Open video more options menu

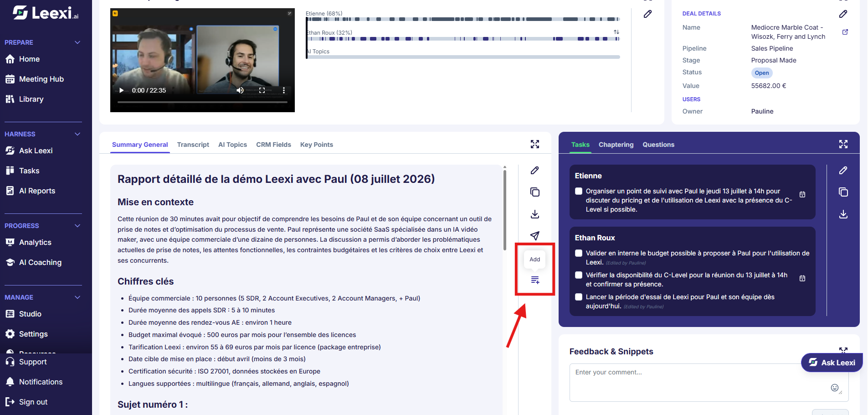pos(284,90)
